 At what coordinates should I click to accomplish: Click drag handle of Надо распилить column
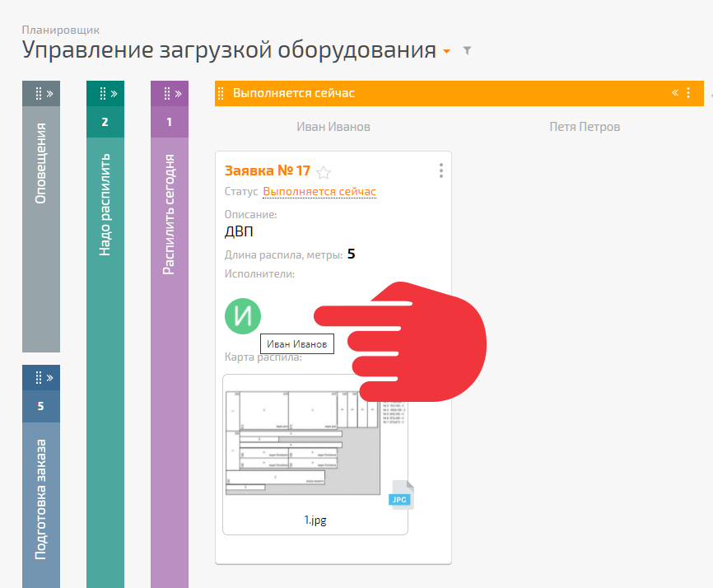(x=103, y=94)
